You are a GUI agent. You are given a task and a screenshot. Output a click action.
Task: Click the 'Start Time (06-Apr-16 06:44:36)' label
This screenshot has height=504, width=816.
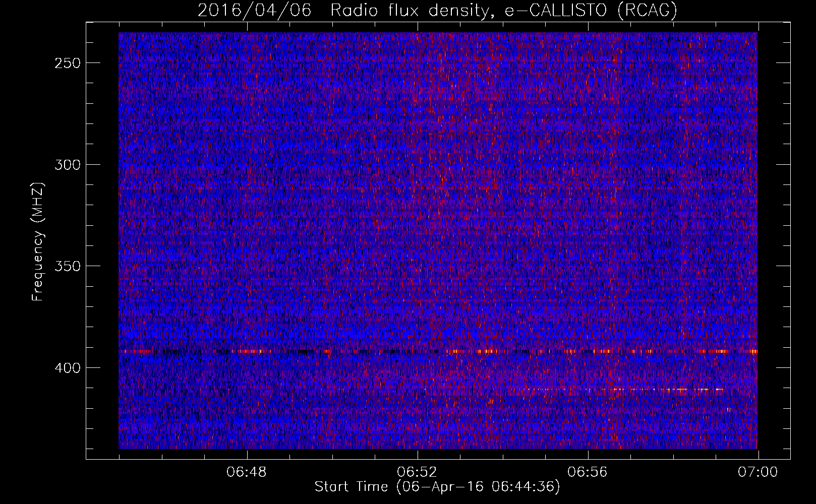(437, 487)
